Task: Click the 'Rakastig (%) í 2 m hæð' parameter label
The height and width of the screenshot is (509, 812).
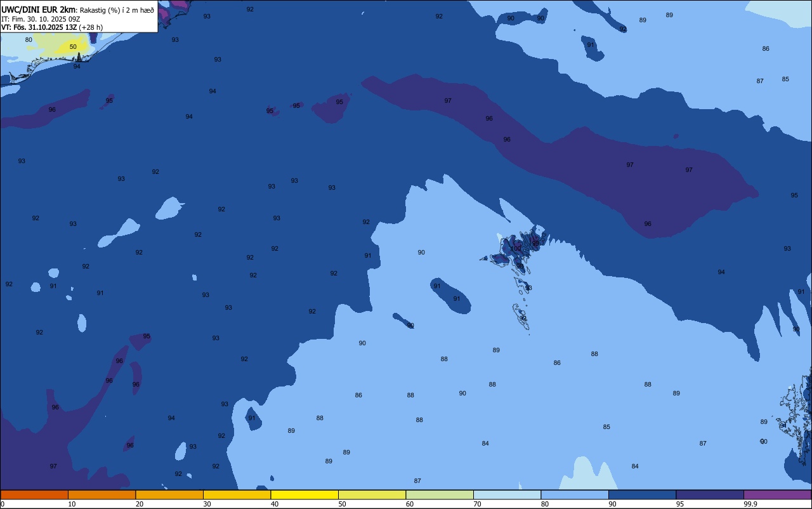Action: point(117,10)
